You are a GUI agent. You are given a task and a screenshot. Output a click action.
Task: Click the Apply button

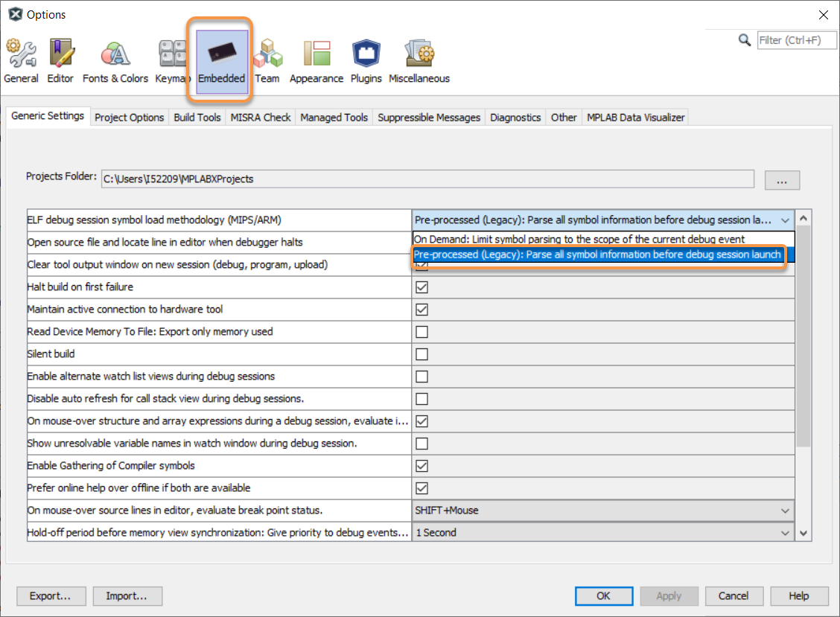(x=669, y=596)
